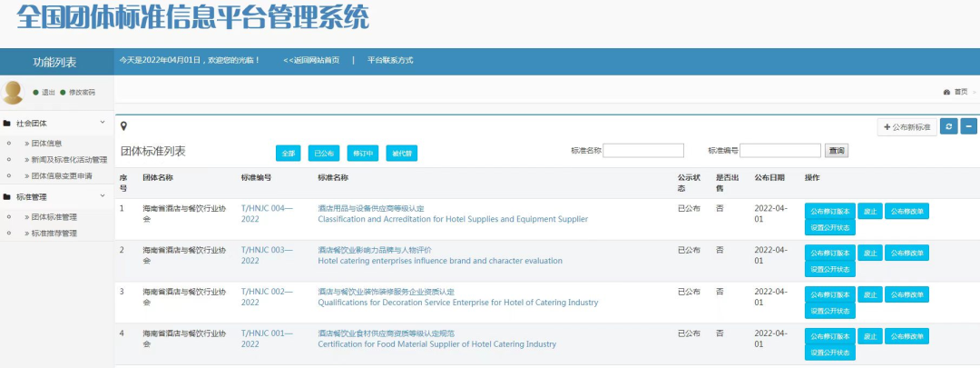Click the 公布新标准 button
The width and height of the screenshot is (980, 368).
906,127
